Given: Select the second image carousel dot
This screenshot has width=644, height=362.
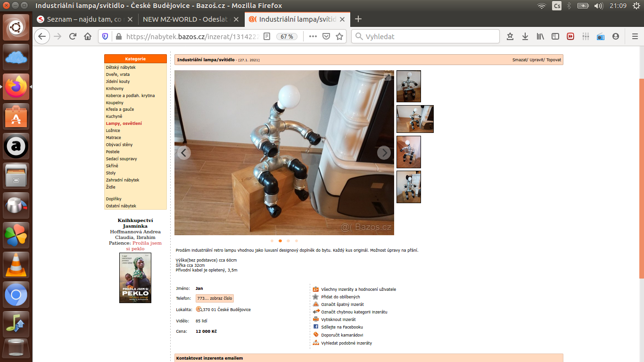Looking at the screenshot, I should pos(280,241).
